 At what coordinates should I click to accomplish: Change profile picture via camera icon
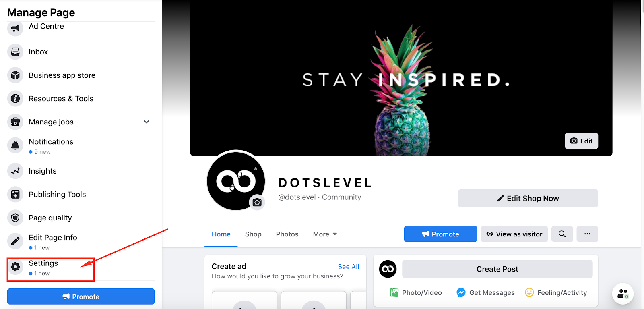(x=257, y=202)
